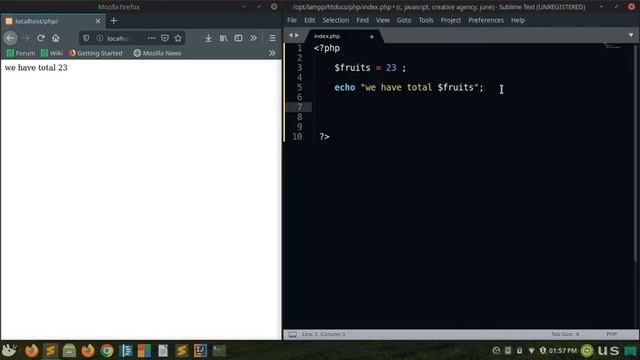Close the localhost/php/ tab
The image size is (640, 360).
[x=98, y=21]
